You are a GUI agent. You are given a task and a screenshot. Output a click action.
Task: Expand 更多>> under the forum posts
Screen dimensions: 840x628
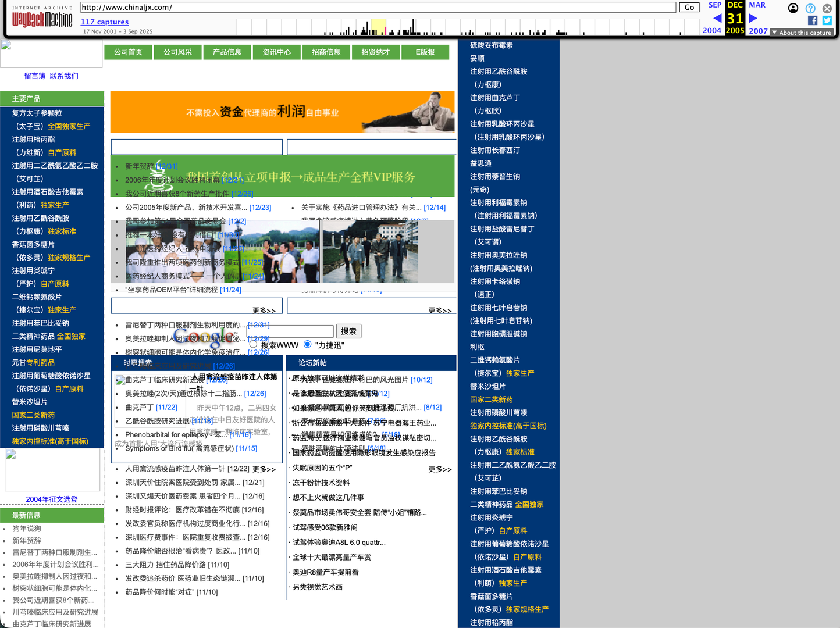click(x=440, y=469)
